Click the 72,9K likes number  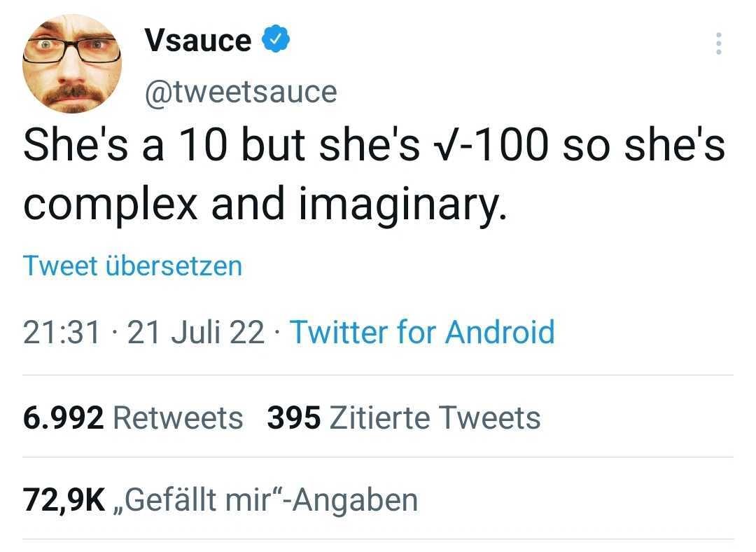pos(64,500)
